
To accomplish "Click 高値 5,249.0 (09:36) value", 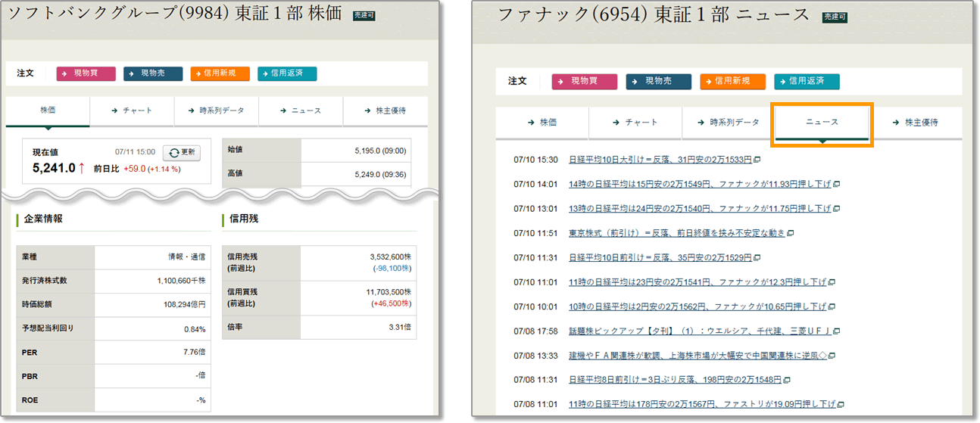I will 380,173.
